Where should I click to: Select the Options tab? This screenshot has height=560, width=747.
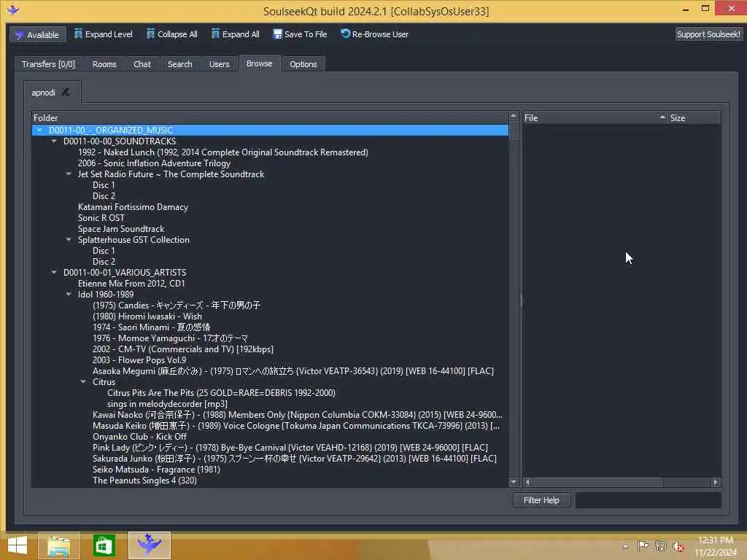coord(303,64)
